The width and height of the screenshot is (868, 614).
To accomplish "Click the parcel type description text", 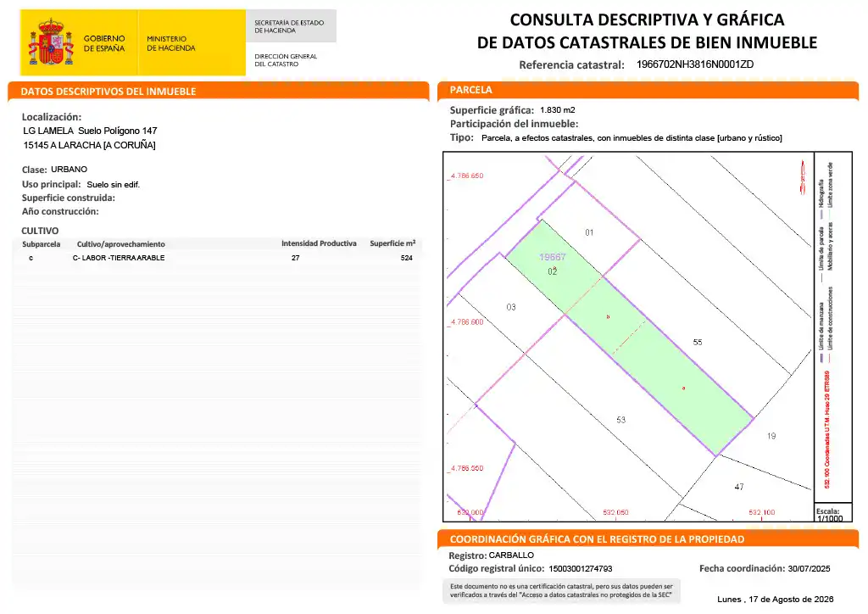I will coord(632,138).
